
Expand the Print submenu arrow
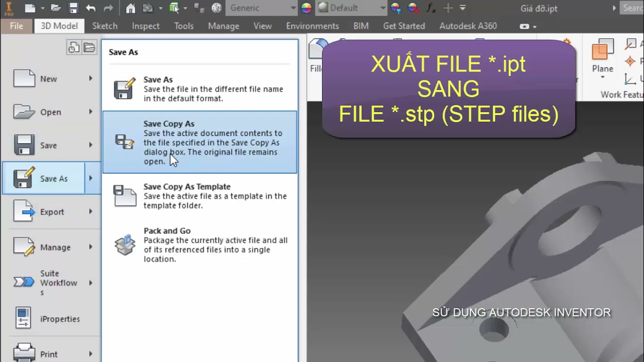[x=91, y=354]
